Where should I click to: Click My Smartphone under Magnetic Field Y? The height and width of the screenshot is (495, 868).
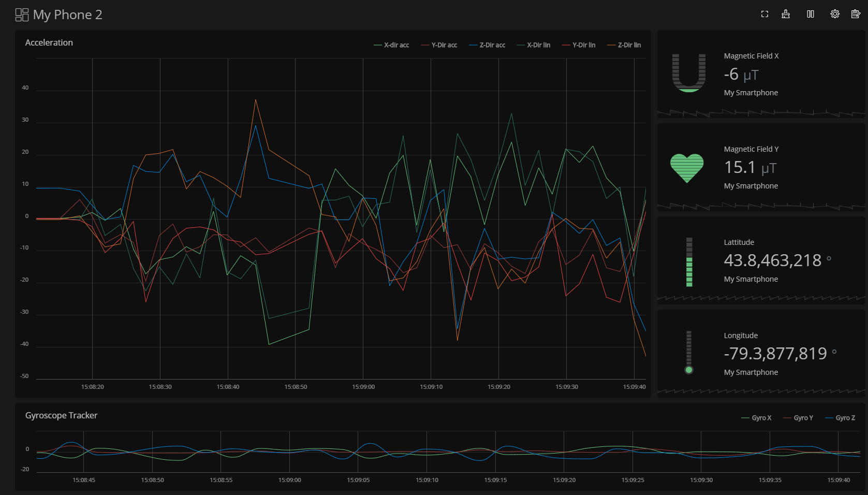tap(751, 186)
